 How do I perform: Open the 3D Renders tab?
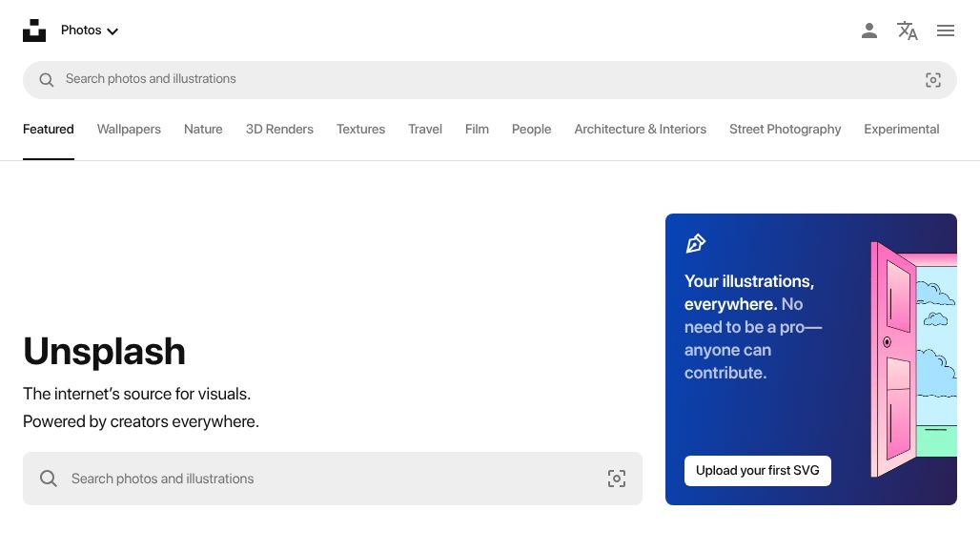coord(279,130)
